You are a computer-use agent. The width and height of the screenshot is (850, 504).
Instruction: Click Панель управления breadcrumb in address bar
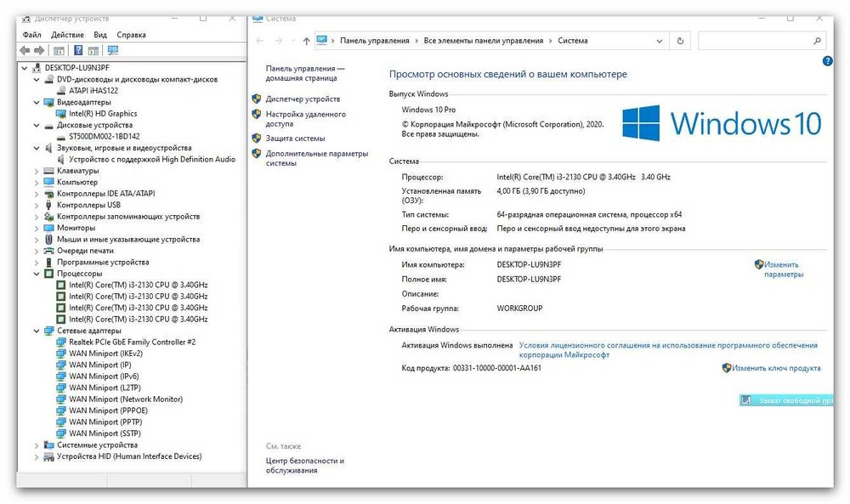[375, 41]
